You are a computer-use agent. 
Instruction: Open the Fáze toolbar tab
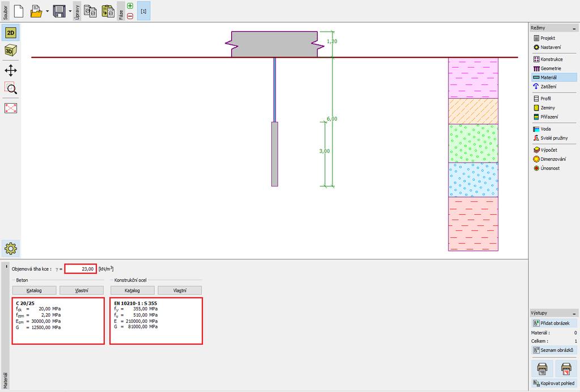tap(121, 11)
